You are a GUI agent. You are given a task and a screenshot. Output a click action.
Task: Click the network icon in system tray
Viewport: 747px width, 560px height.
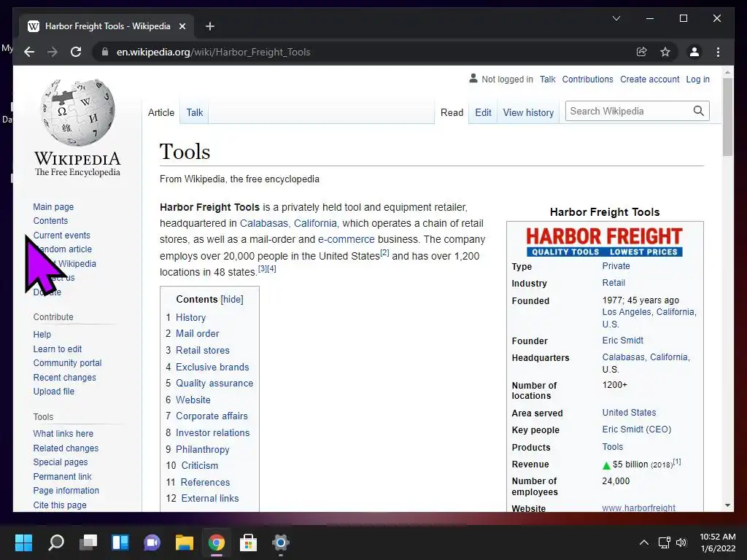click(x=664, y=542)
